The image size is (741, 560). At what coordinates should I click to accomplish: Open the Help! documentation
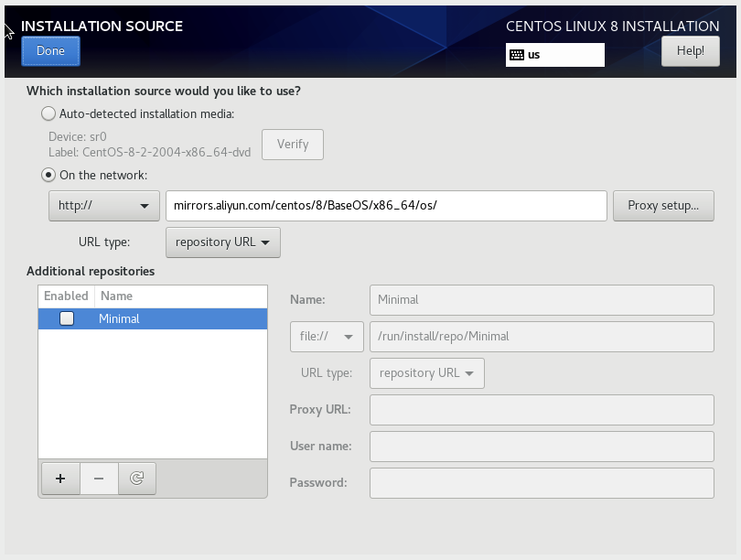click(691, 51)
